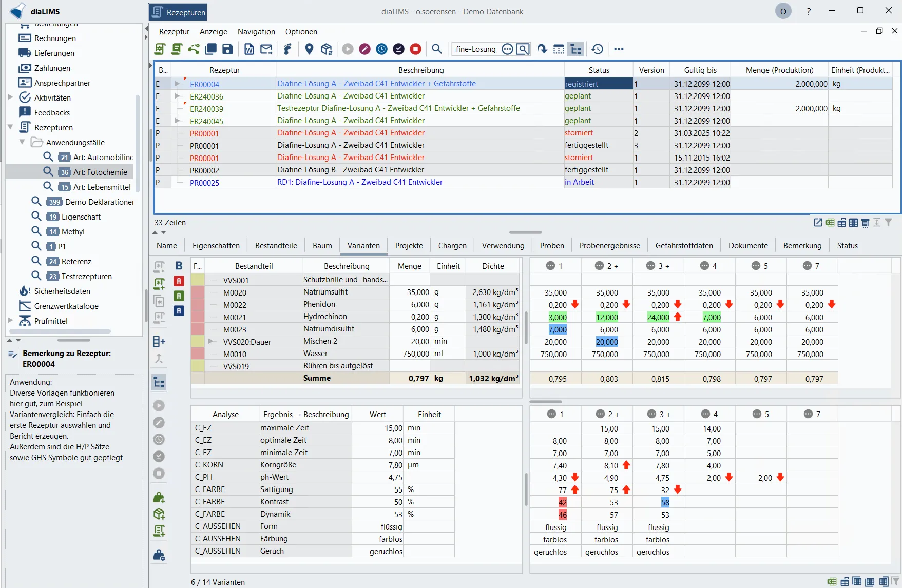Export recipe to Word document icon
The height and width of the screenshot is (588, 902).
(x=249, y=49)
